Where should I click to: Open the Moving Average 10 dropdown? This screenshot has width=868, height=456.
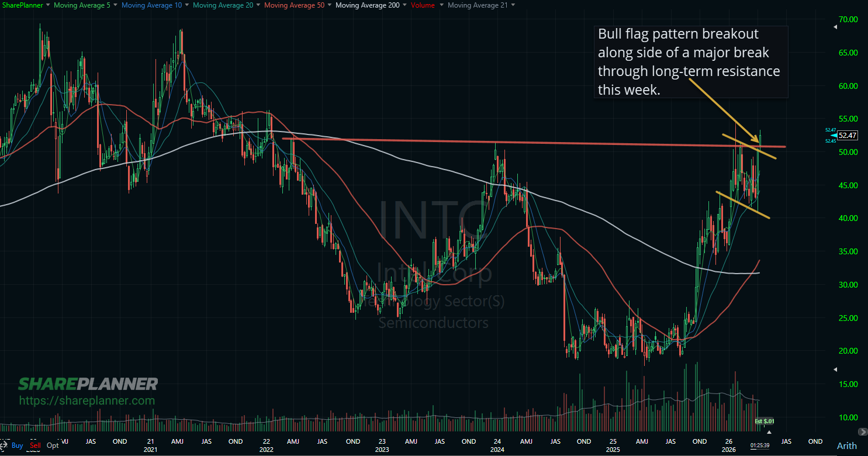click(151, 5)
